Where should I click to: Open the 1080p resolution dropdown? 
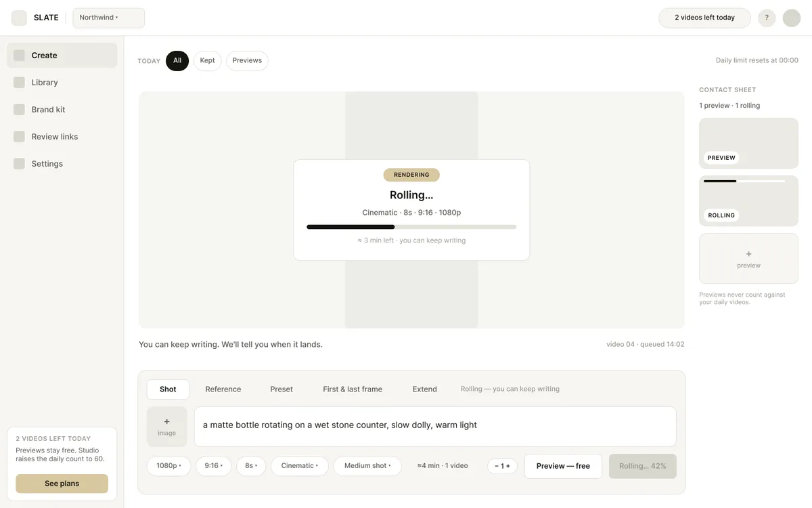click(x=168, y=466)
